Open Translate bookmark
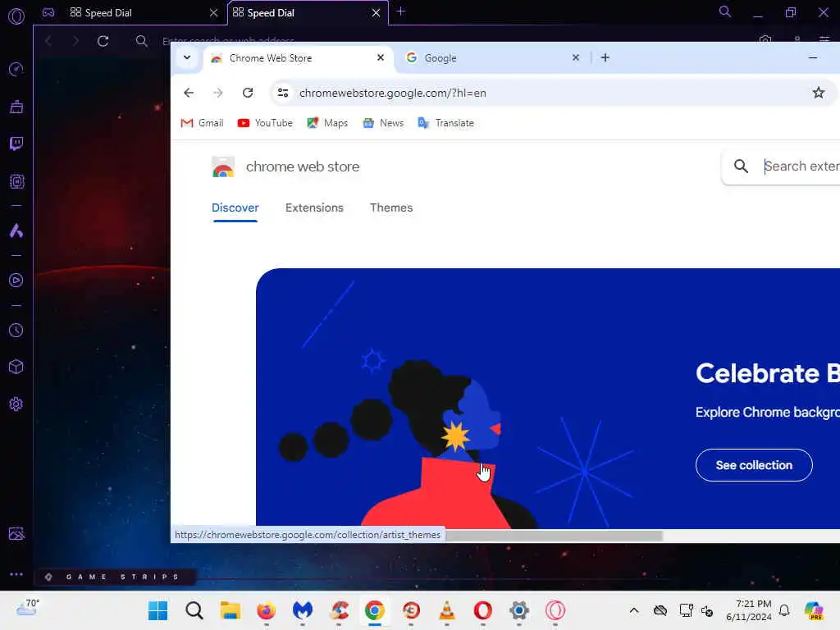This screenshot has width=840, height=630. (445, 123)
